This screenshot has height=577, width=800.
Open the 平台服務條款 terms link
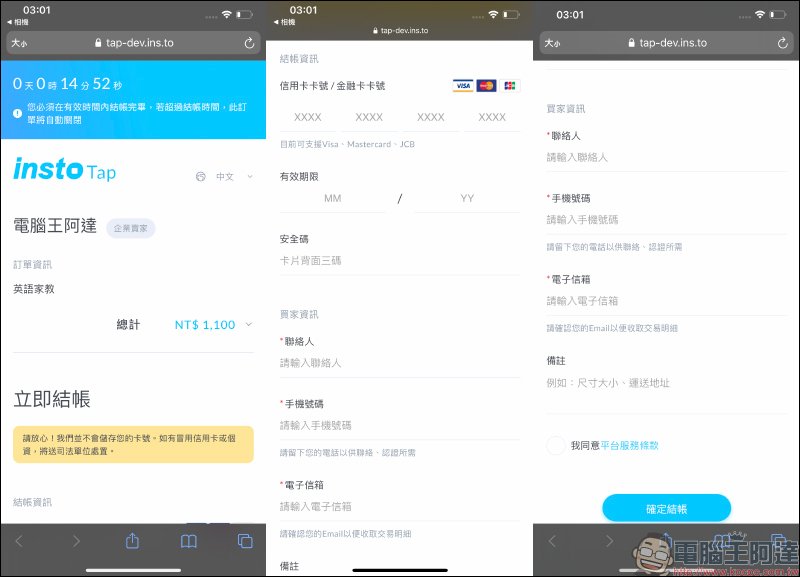pyautogui.click(x=629, y=445)
